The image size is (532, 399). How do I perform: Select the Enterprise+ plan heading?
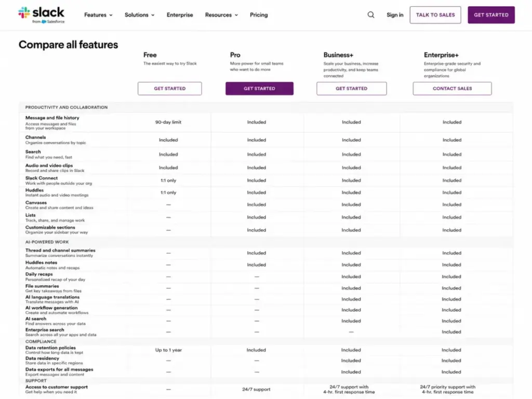click(441, 55)
